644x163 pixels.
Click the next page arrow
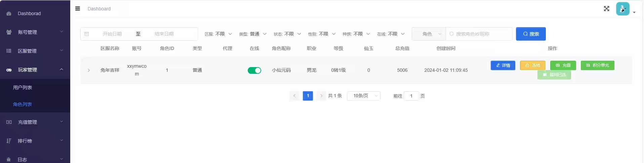click(x=321, y=96)
